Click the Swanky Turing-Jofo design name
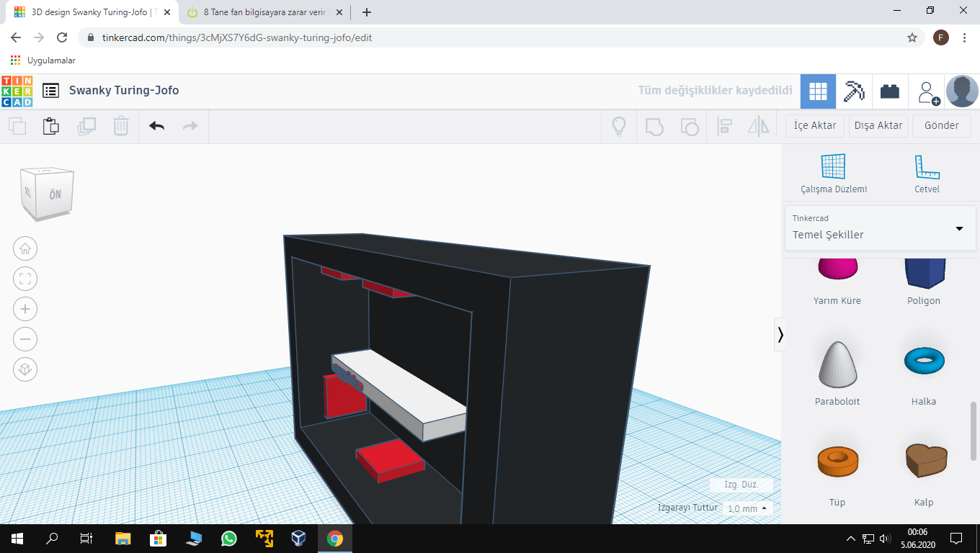Viewport: 980px width, 553px height. (x=124, y=91)
